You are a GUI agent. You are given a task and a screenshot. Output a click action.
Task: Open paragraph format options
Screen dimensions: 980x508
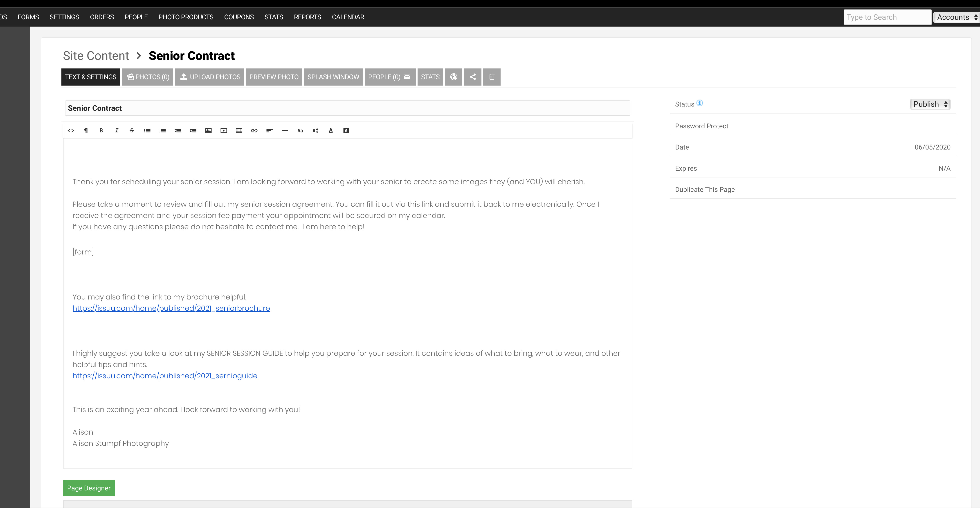tap(86, 131)
